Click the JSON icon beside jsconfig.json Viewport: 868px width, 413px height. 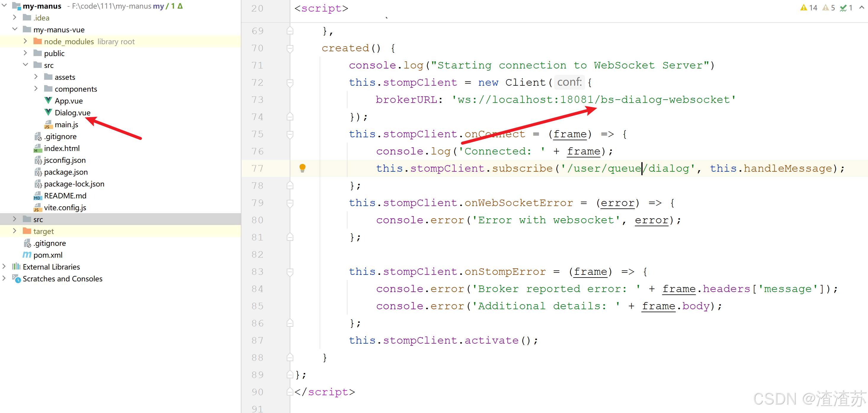point(38,160)
